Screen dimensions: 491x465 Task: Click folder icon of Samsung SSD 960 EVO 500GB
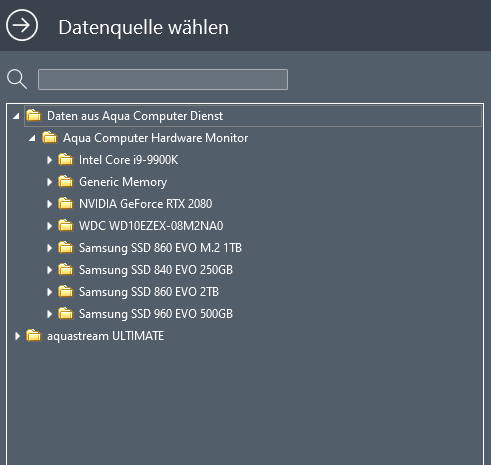pos(66,313)
